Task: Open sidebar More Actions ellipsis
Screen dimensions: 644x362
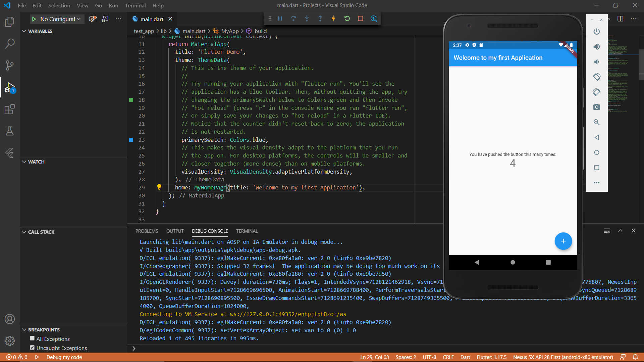Action: click(x=118, y=19)
